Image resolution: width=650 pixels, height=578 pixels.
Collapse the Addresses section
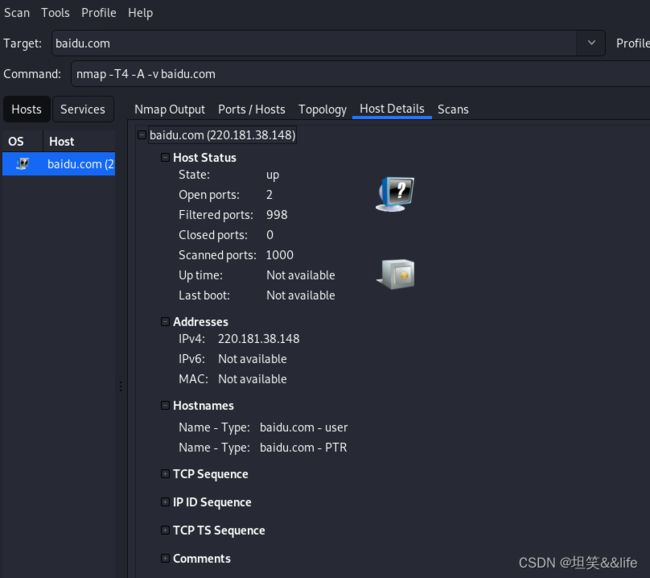(x=165, y=321)
